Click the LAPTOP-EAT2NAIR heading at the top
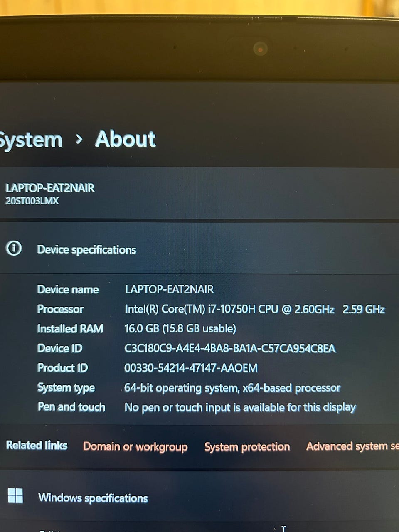The height and width of the screenshot is (532, 399). pyautogui.click(x=50, y=188)
